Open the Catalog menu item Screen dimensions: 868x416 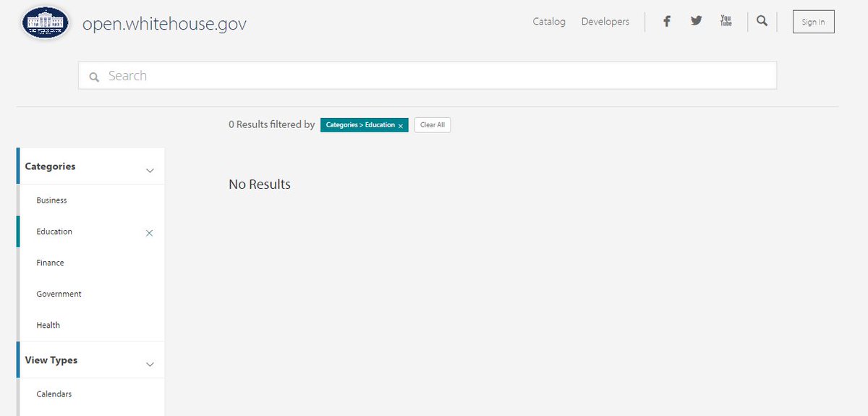click(x=549, y=22)
